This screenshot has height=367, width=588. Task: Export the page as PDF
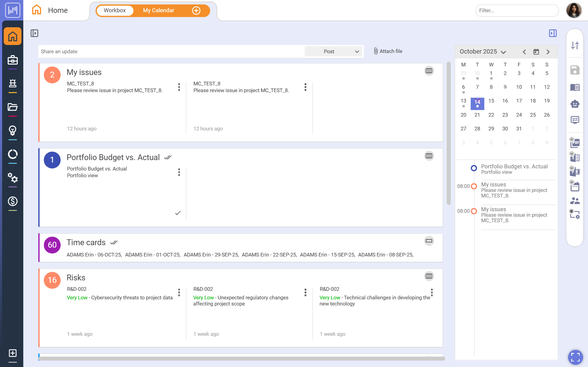pyautogui.click(x=575, y=143)
